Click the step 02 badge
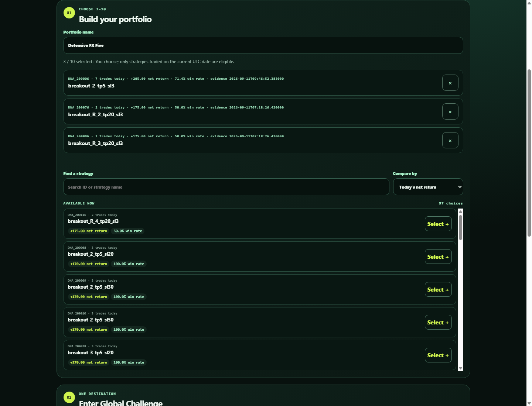The height and width of the screenshot is (406, 532). point(69,398)
